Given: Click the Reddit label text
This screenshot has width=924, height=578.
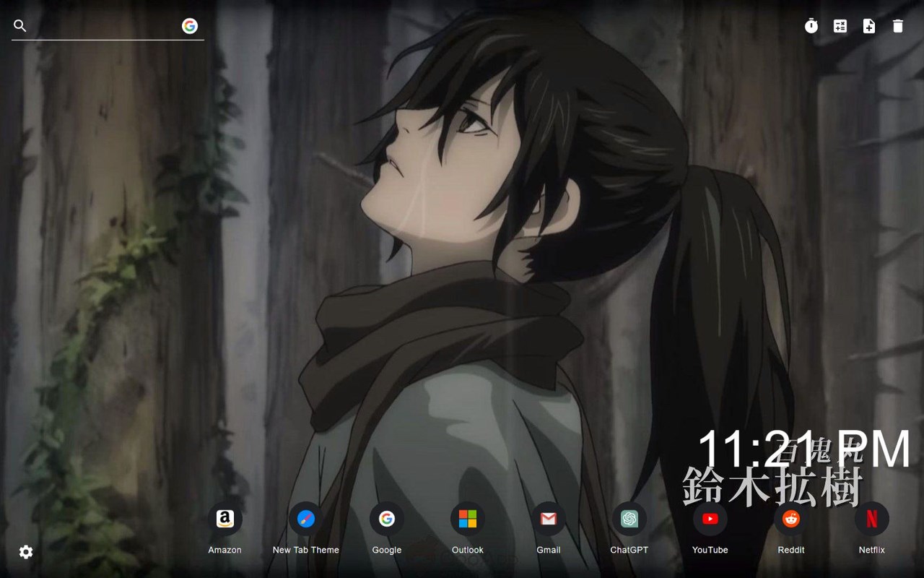Looking at the screenshot, I should point(791,550).
